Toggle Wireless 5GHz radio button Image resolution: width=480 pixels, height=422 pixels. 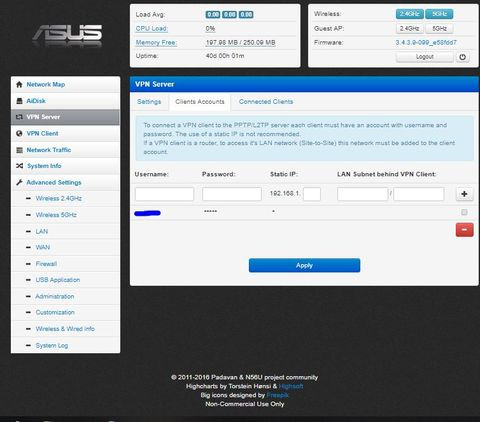click(439, 14)
